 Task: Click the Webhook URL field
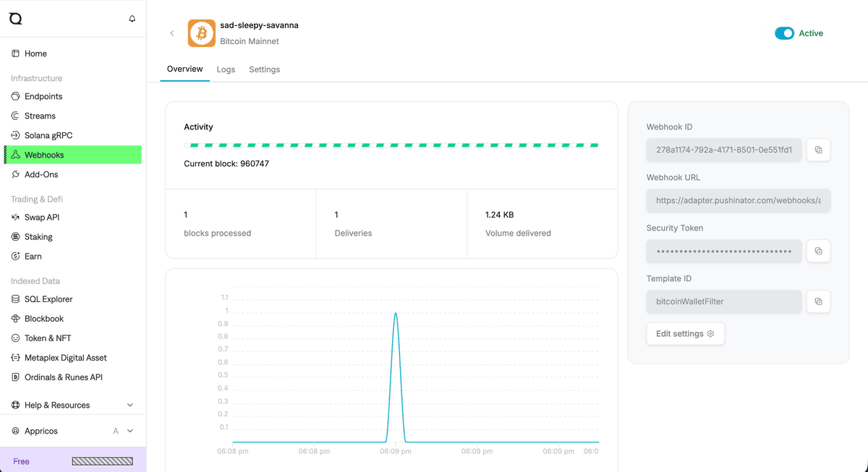tap(738, 200)
